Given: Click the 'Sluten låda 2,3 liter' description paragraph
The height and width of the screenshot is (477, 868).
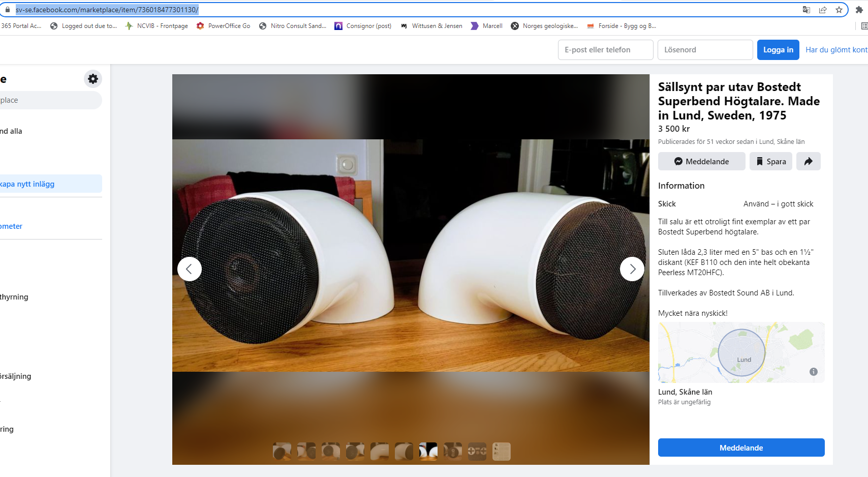Looking at the screenshot, I should (735, 262).
